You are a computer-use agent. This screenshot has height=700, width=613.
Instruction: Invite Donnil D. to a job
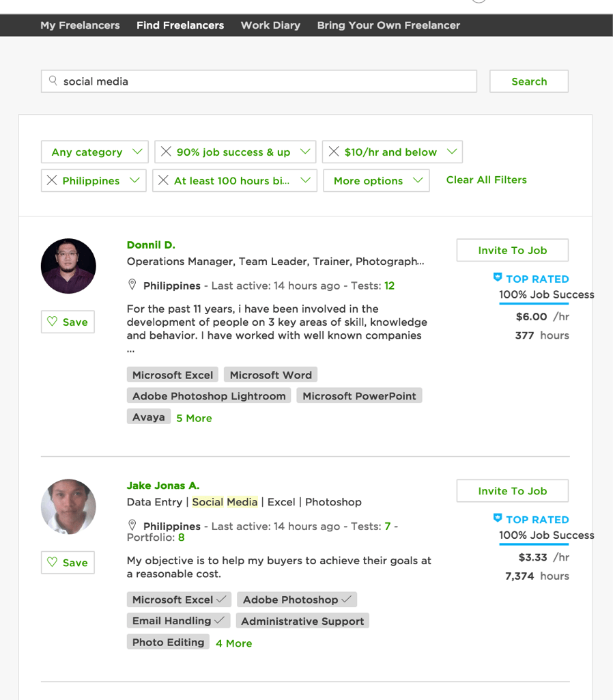click(512, 250)
